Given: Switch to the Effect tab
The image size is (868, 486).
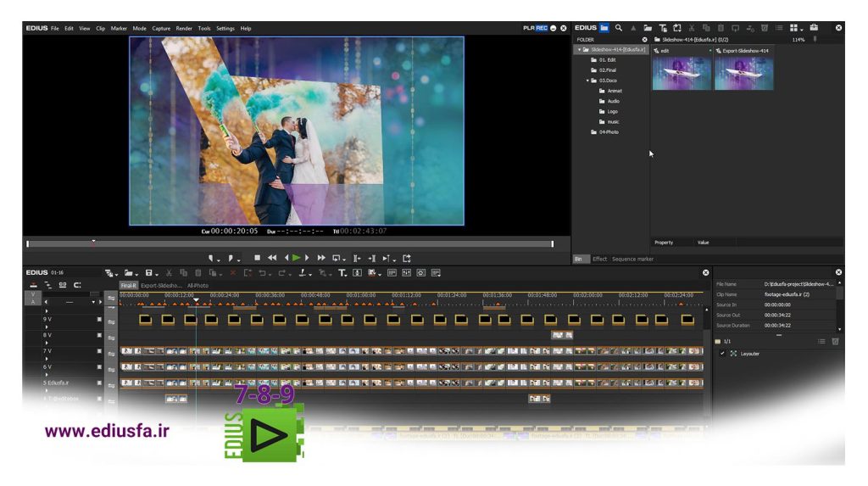Looking at the screenshot, I should click(599, 259).
